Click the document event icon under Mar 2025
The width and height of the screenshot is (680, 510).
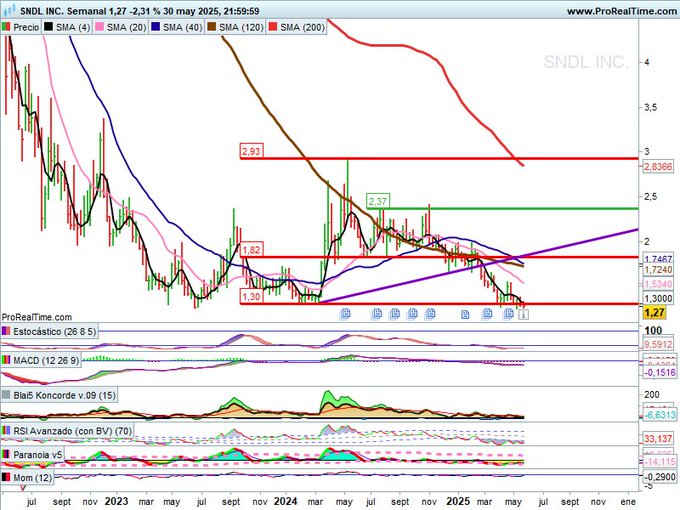[x=487, y=313]
